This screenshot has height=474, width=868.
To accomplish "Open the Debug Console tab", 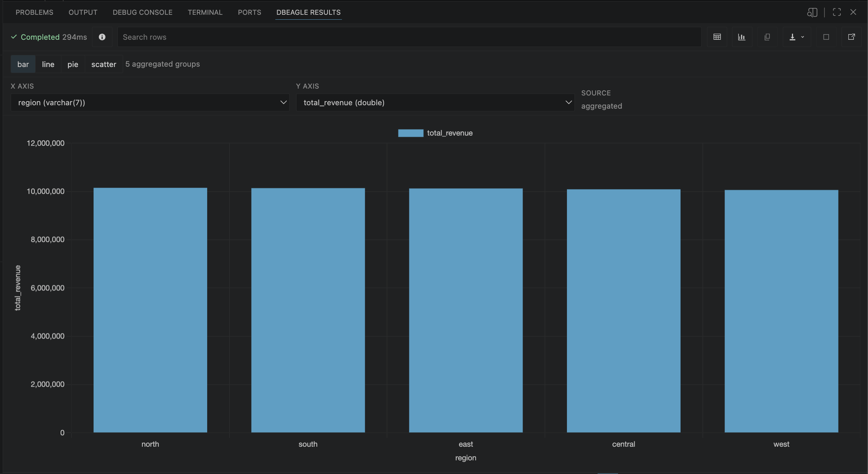I will (x=142, y=12).
